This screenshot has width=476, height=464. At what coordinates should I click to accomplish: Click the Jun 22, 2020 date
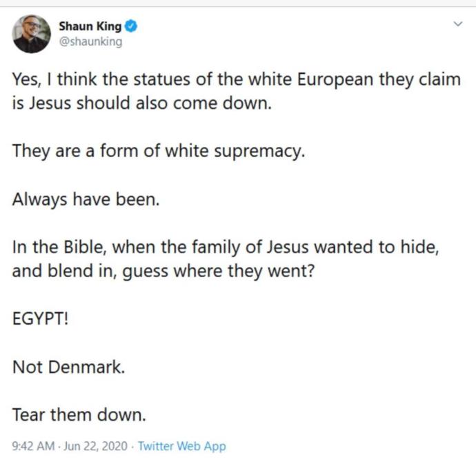point(96,446)
